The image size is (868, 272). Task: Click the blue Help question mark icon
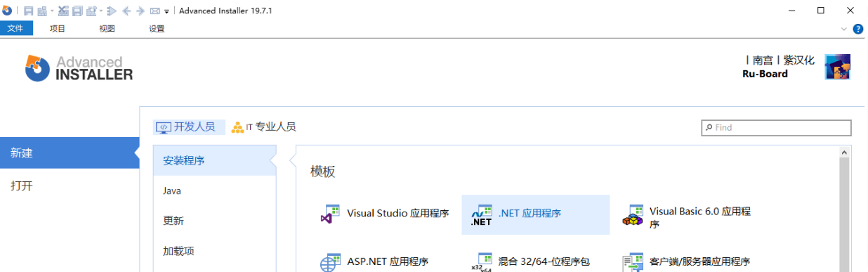858,29
